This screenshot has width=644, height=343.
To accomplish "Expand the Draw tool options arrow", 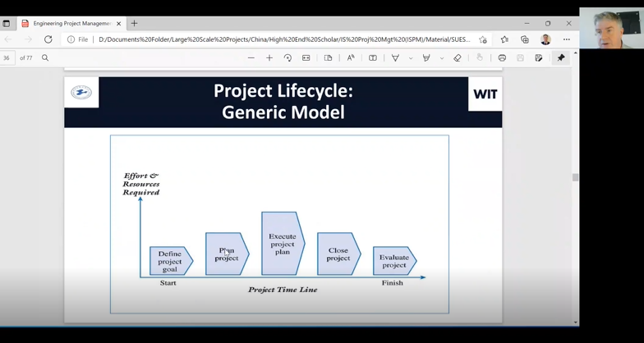I will click(x=411, y=58).
